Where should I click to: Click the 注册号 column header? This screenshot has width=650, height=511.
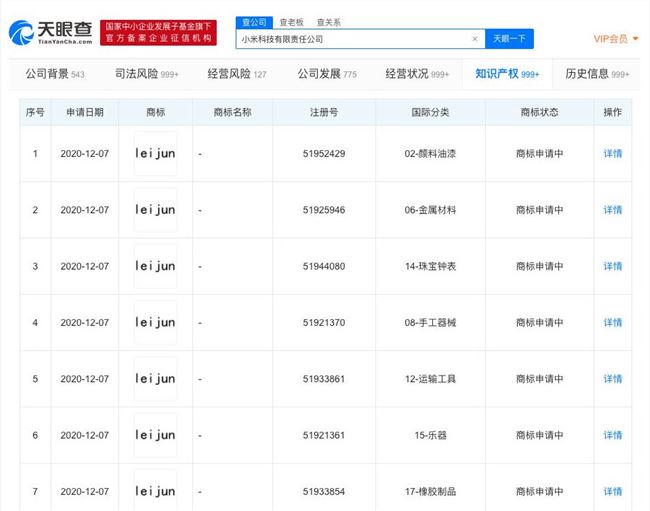pyautogui.click(x=324, y=112)
